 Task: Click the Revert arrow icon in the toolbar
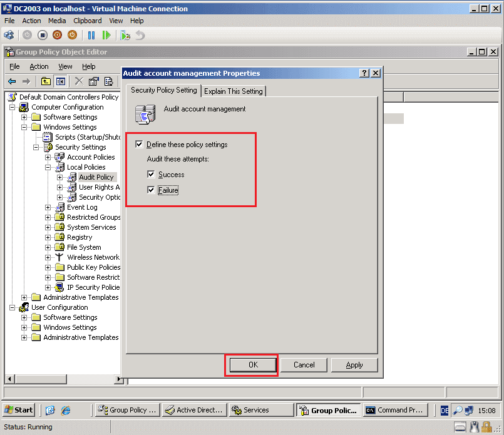[x=139, y=36]
